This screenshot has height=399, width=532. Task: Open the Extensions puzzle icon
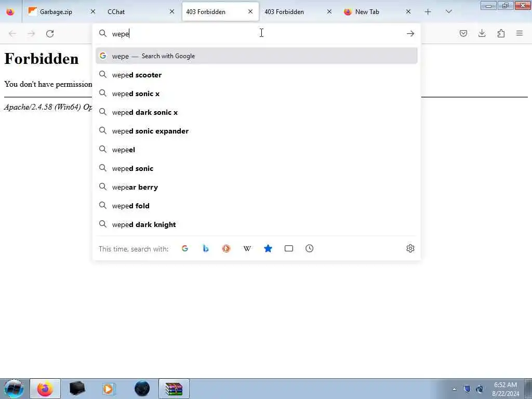[501, 33]
